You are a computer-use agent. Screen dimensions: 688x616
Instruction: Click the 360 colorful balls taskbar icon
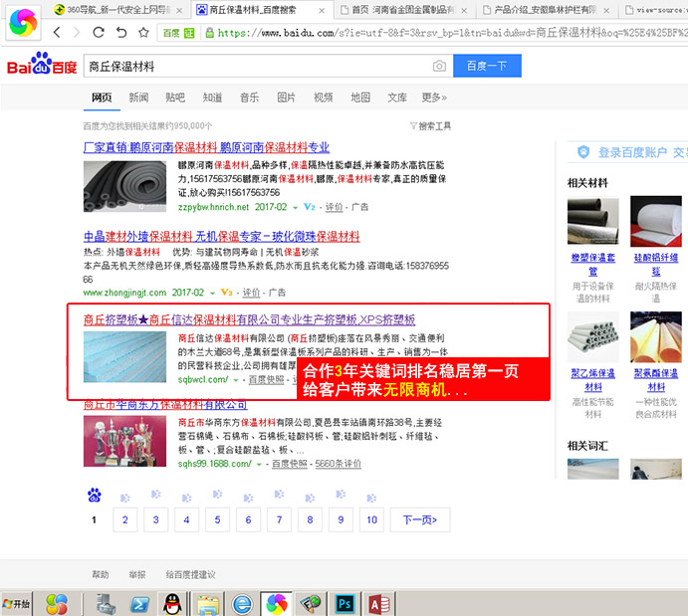tap(57, 604)
